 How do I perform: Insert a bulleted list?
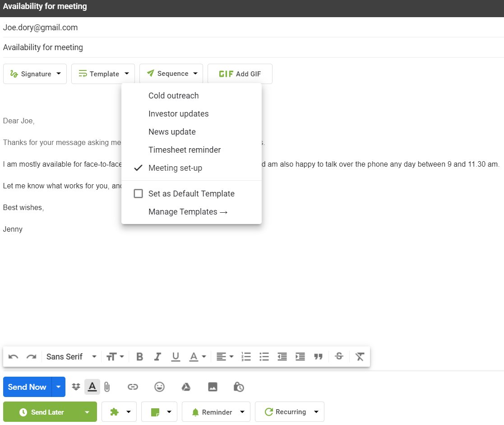tap(264, 357)
